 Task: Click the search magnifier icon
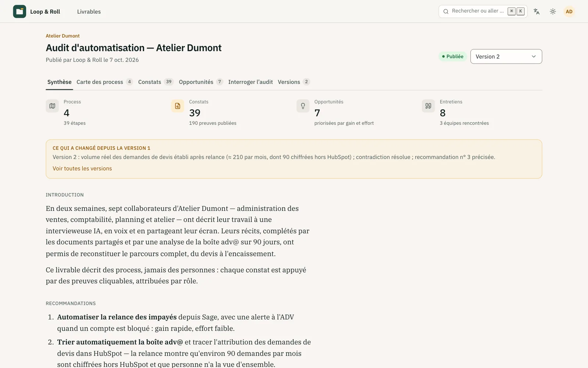(446, 11)
